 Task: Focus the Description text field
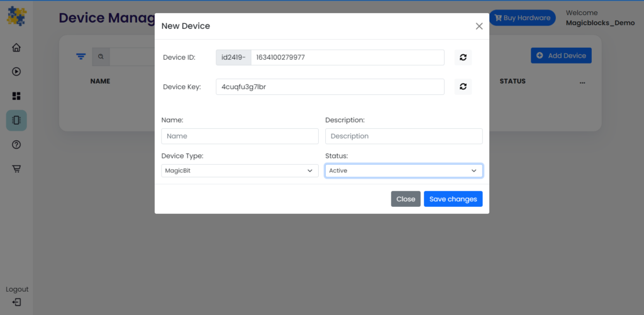(x=404, y=136)
